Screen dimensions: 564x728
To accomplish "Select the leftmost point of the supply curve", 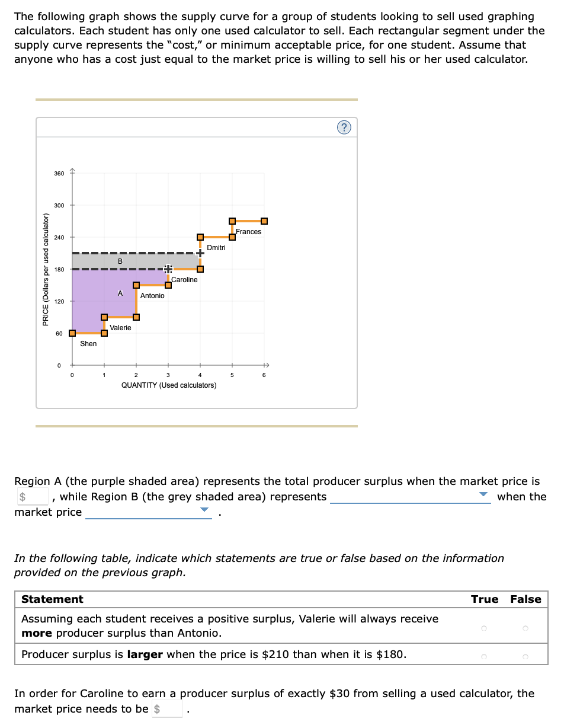I will point(72,333).
